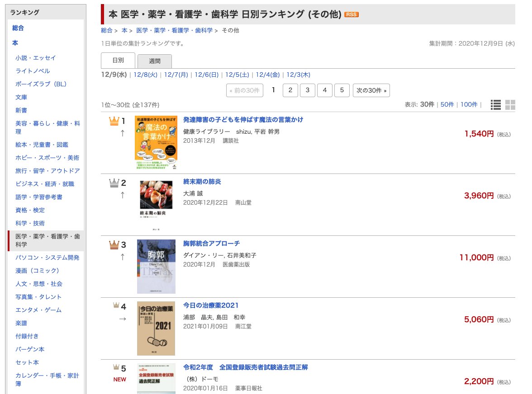This screenshot has width=532, height=394.
Task: View the 12/7(月) ranking
Action: [x=176, y=75]
